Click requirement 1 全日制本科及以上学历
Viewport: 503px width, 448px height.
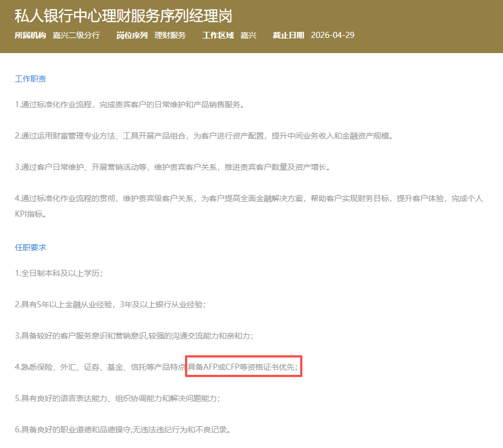[x=59, y=273]
